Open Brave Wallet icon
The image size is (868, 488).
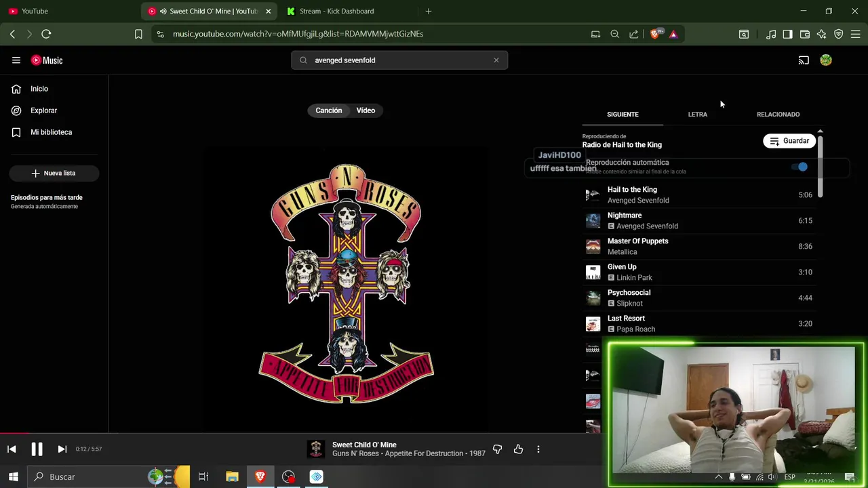[805, 34]
